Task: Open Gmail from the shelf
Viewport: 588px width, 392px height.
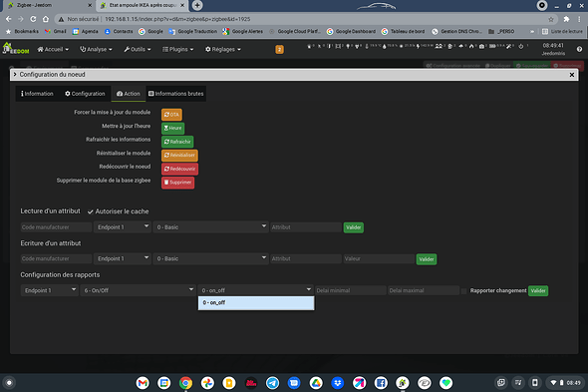Action: (x=143, y=383)
